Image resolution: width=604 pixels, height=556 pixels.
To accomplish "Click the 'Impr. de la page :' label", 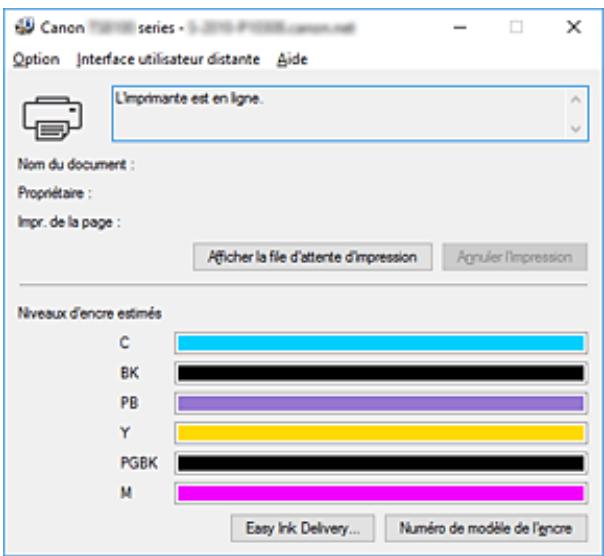I will click(69, 222).
